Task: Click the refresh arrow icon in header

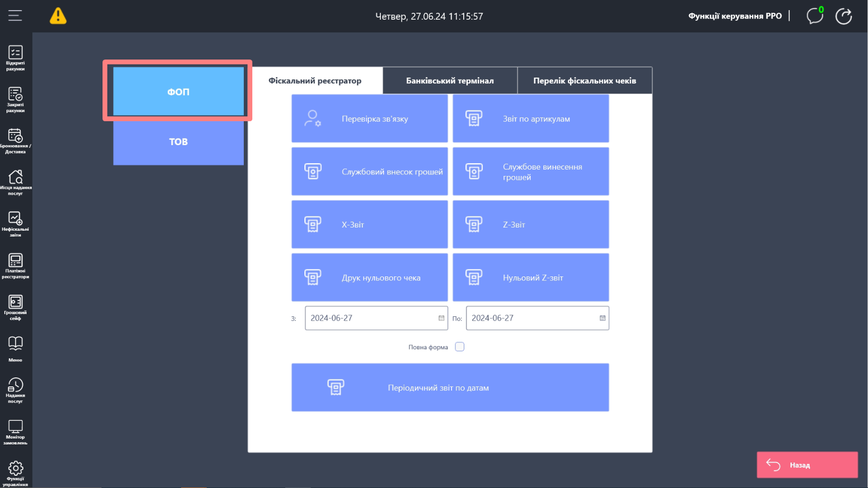Action: click(844, 16)
